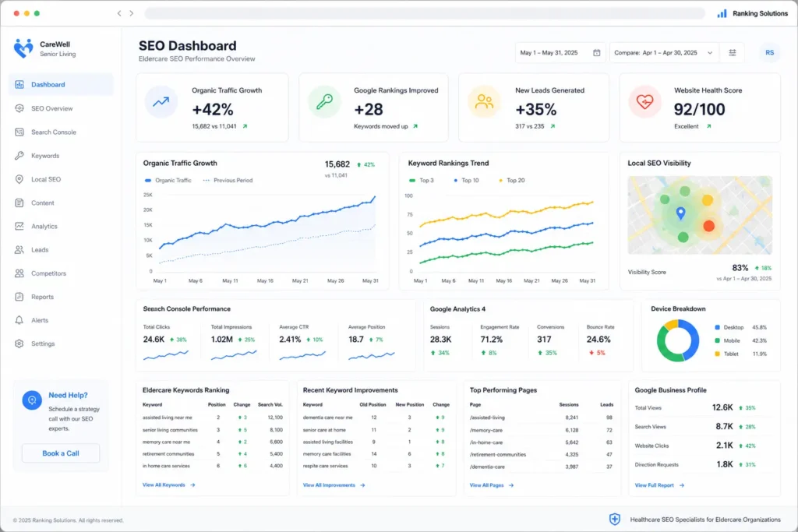The image size is (798, 532).
Task: Click the RS user avatar
Action: pos(769,53)
